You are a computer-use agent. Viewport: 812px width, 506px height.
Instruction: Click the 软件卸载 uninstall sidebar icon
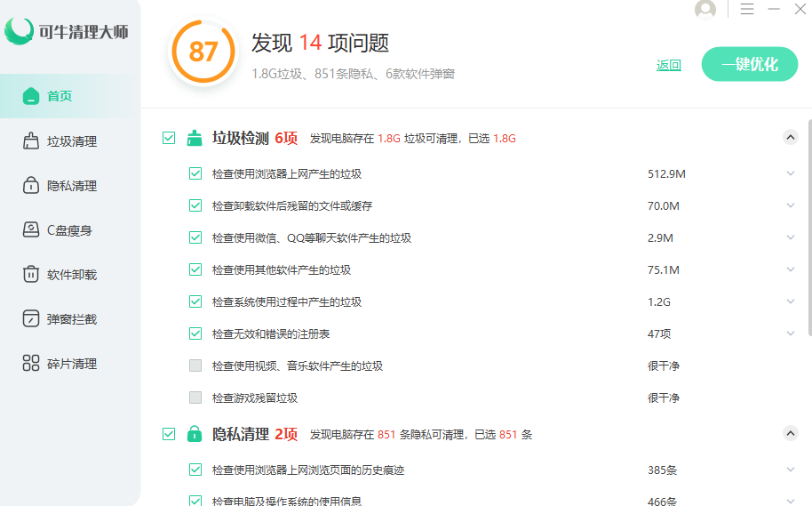31,275
